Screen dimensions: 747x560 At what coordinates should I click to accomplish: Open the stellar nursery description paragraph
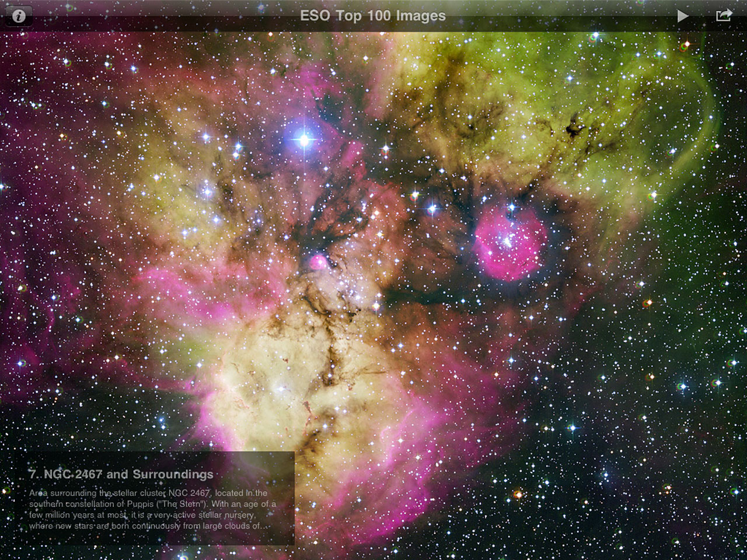coord(152,508)
